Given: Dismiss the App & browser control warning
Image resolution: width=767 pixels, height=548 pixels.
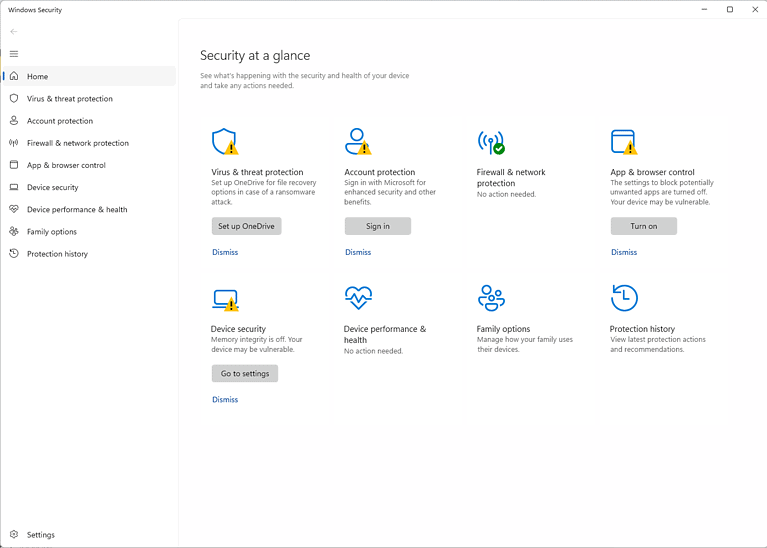Looking at the screenshot, I should point(624,252).
